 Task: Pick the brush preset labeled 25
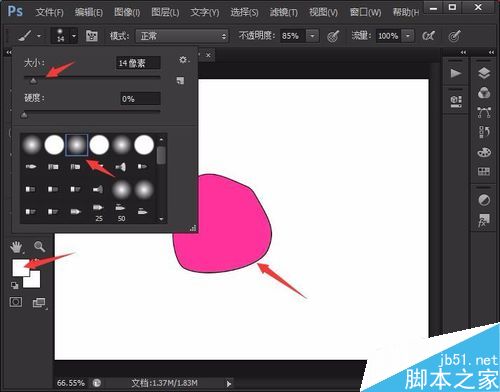point(99,212)
